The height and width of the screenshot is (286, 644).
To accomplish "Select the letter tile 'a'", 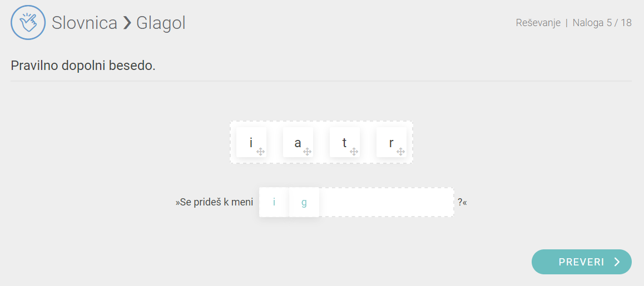I will (298, 142).
